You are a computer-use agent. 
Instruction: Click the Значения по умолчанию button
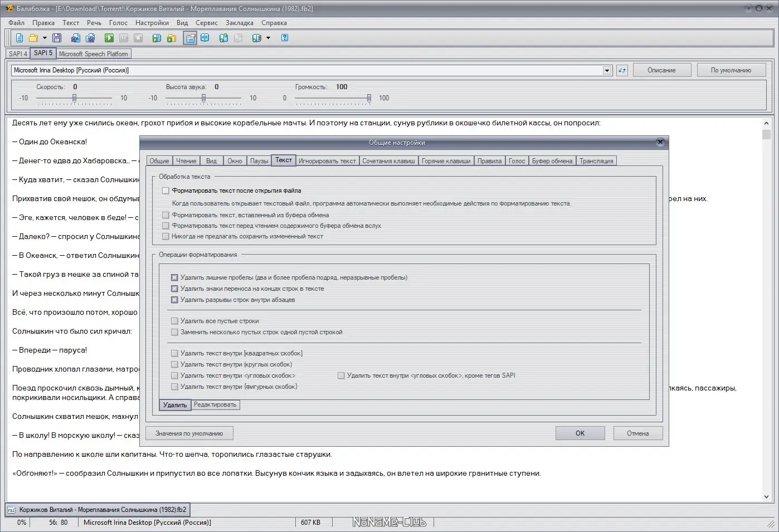pyautogui.click(x=189, y=433)
